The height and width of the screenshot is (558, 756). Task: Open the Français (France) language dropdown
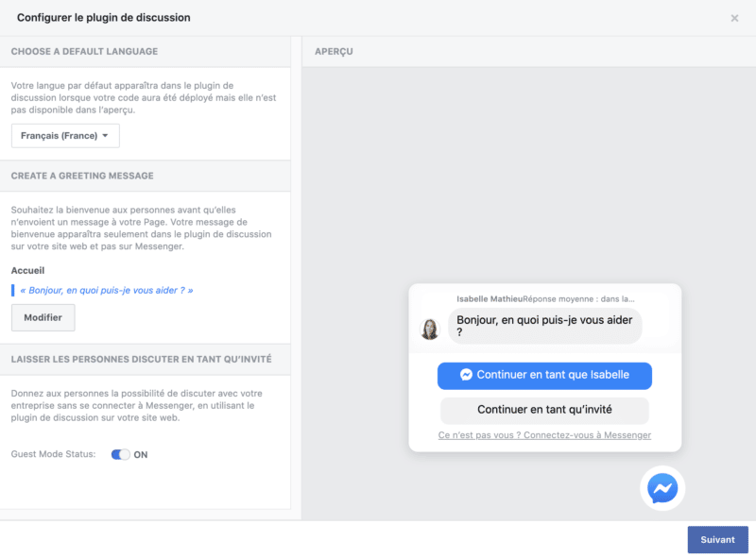pos(65,136)
